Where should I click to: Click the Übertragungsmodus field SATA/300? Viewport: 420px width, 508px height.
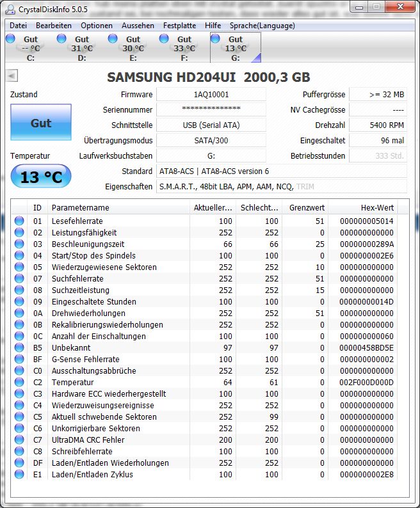tap(211, 140)
